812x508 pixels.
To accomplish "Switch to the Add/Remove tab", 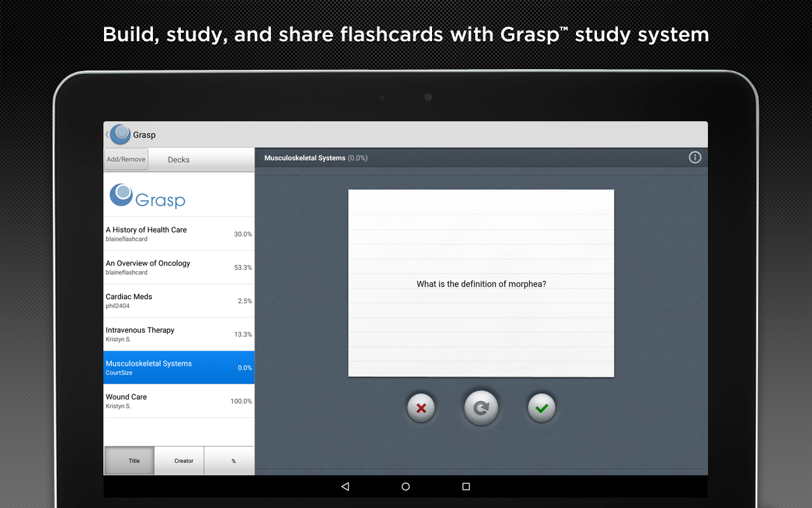I will pyautogui.click(x=126, y=159).
